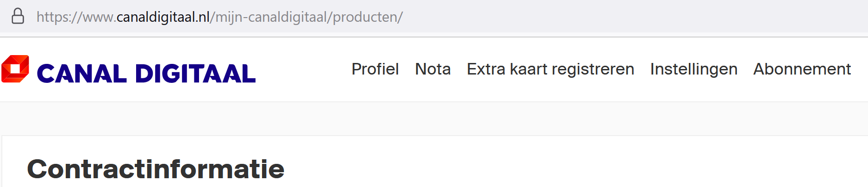Go to the Nota page
Screen dimensions: 868x187
(x=433, y=69)
